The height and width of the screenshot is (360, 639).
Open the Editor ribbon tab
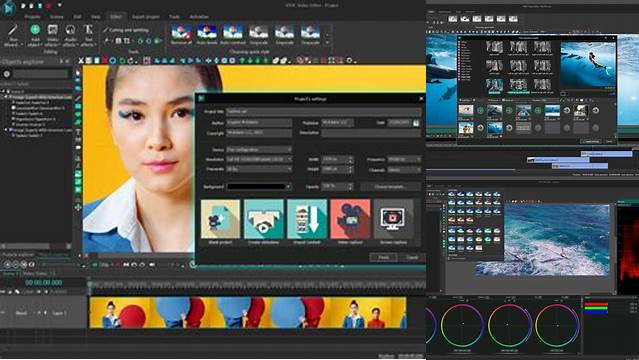pyautogui.click(x=116, y=17)
